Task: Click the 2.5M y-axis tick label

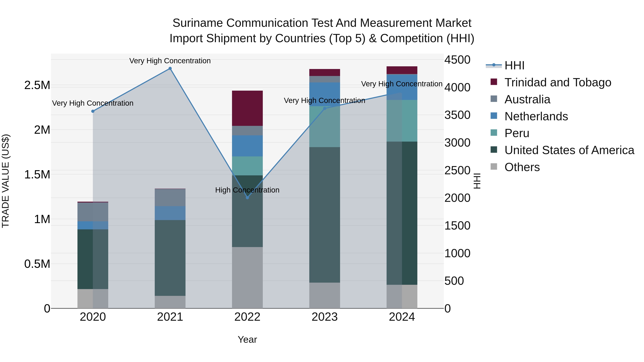Action: click(37, 85)
